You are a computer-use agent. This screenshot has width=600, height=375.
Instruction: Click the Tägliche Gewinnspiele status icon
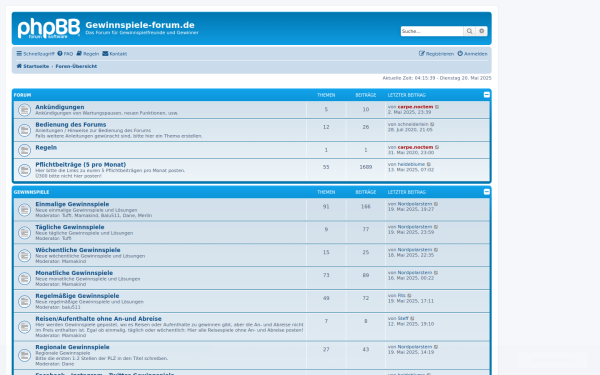coord(24,233)
